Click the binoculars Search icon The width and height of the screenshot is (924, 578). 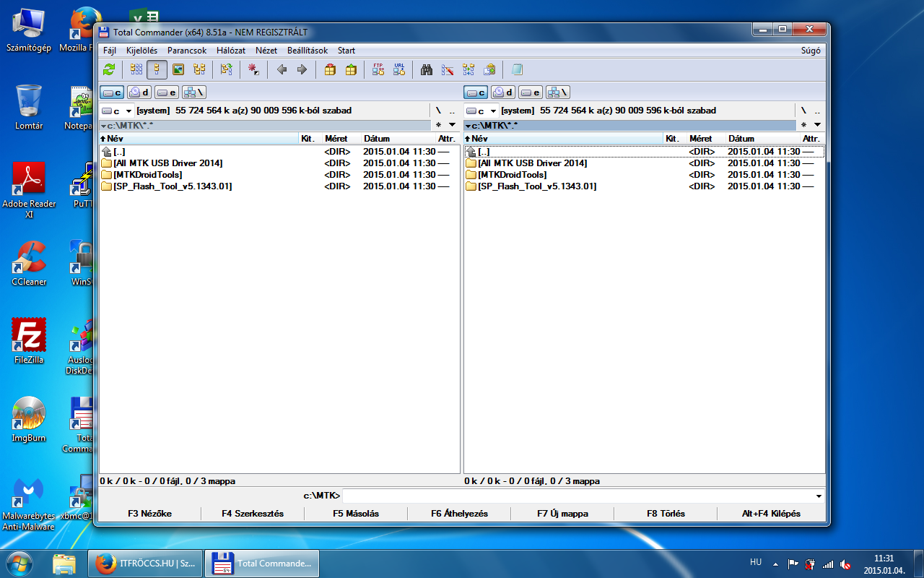coord(427,69)
